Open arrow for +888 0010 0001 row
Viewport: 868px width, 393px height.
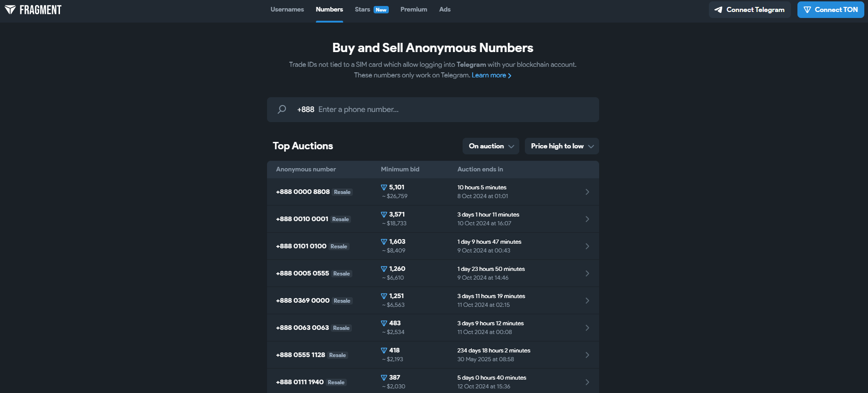tap(587, 219)
